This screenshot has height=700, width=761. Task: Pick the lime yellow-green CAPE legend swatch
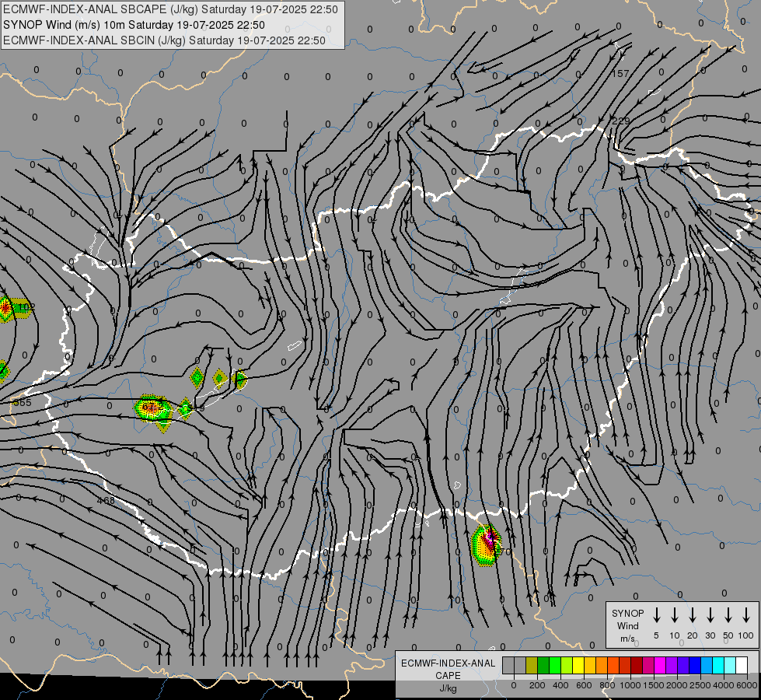coord(567,665)
